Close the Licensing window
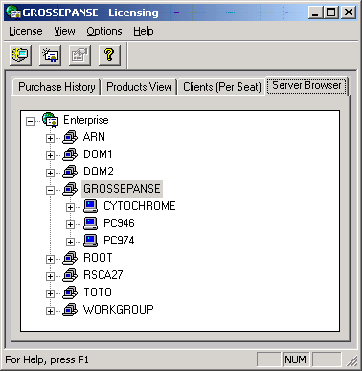This screenshot has width=362, height=371. [x=348, y=13]
